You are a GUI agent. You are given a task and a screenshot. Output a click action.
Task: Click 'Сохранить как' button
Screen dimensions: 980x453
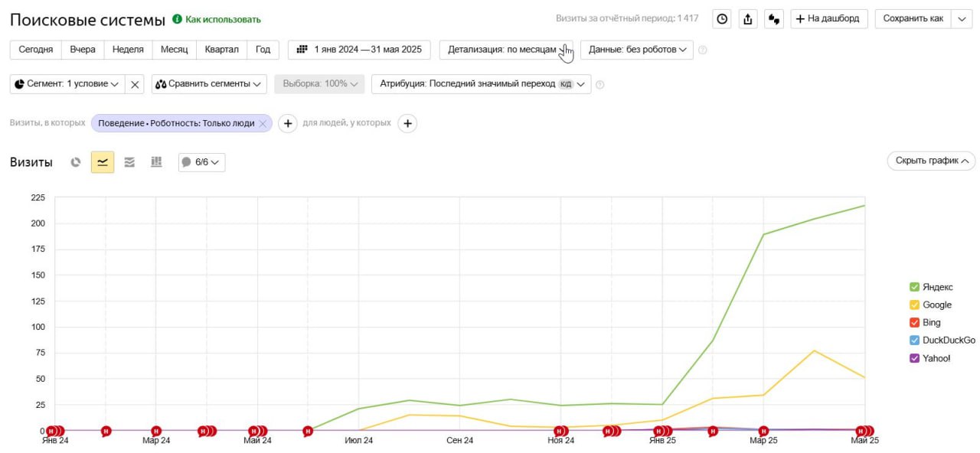913,18
